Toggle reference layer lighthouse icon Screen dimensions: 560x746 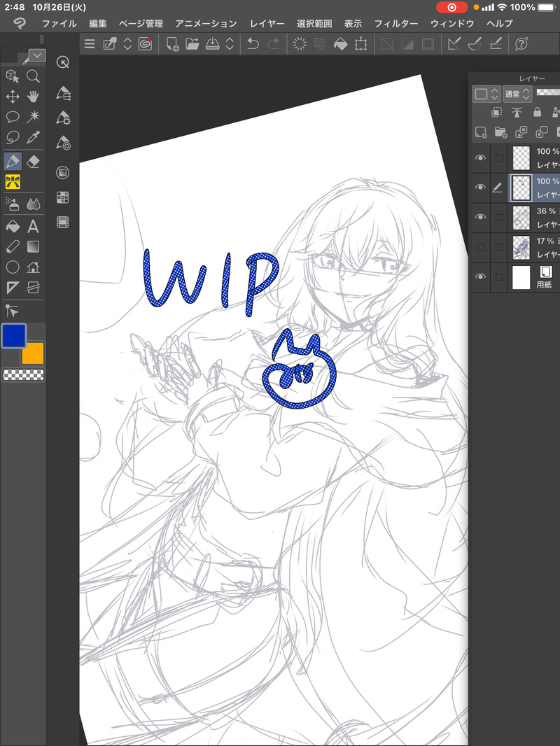517,112
